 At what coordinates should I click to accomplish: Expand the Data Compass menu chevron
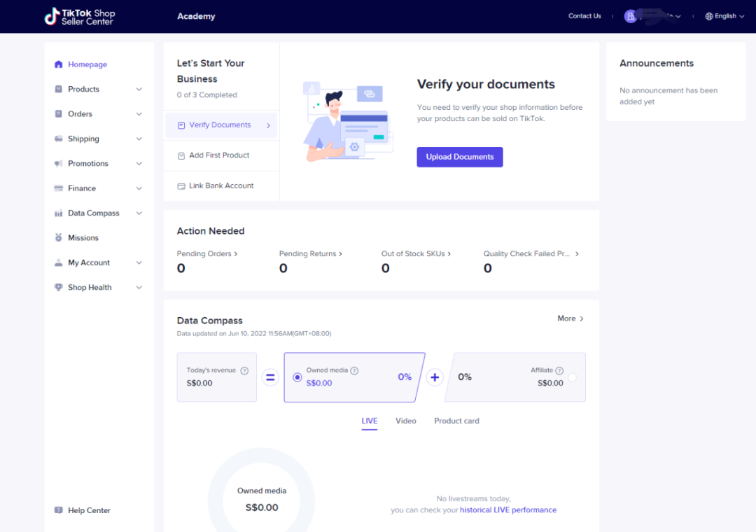pyautogui.click(x=139, y=213)
